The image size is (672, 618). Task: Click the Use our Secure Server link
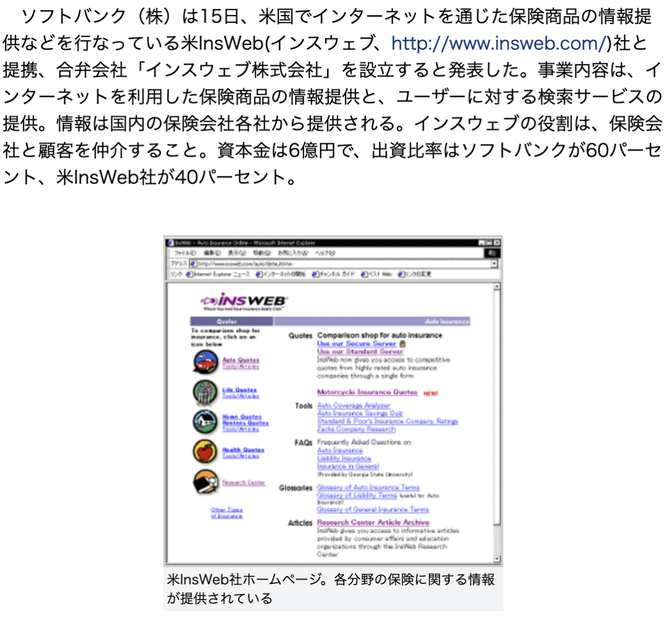coord(356,344)
